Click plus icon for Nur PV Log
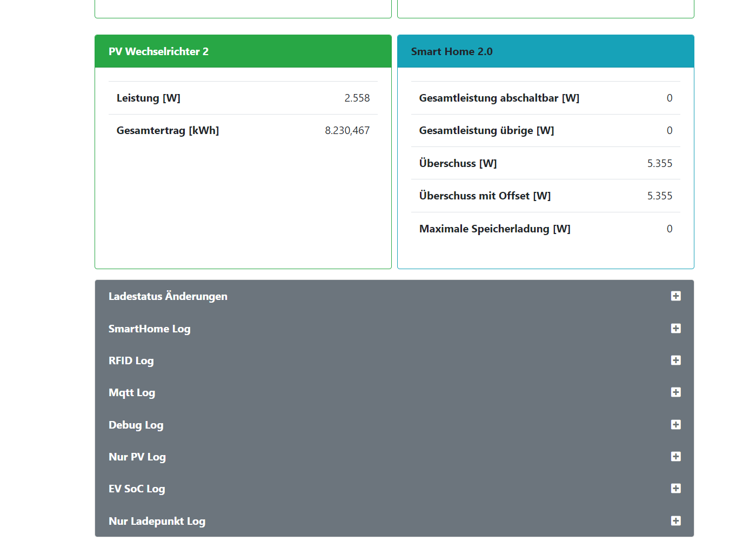This screenshot has height=541, width=756. 675,457
